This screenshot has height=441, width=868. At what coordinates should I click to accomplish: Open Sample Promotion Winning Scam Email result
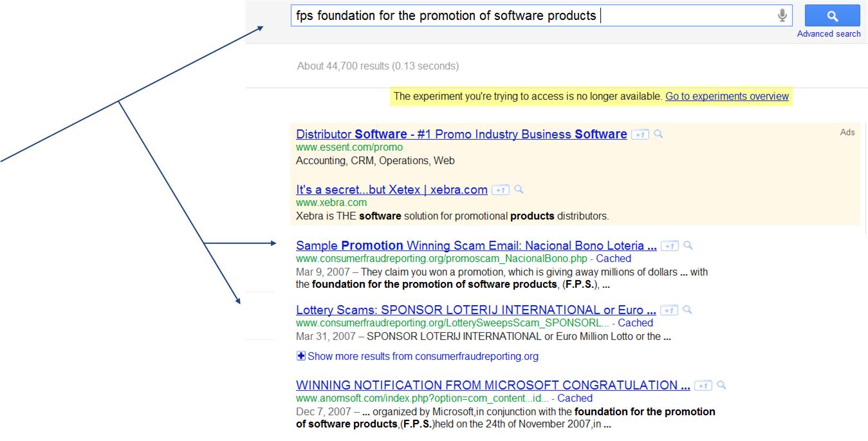476,245
